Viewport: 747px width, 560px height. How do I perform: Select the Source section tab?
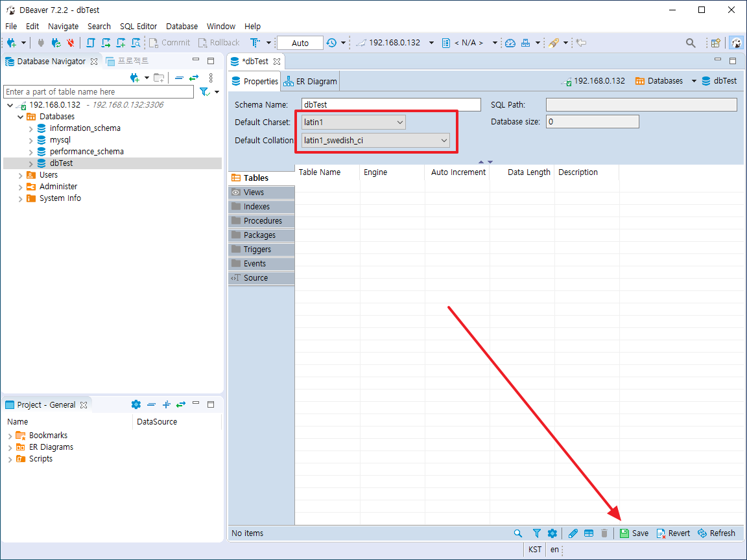(x=261, y=278)
